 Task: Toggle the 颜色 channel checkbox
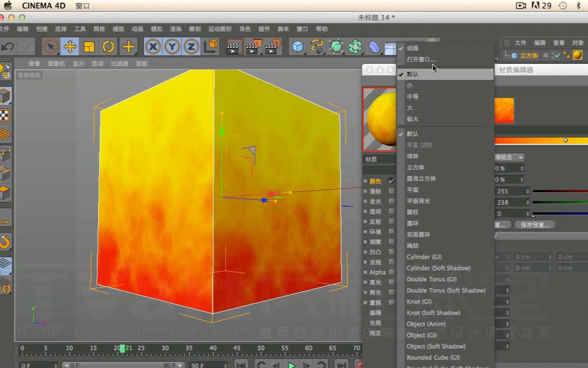pyautogui.click(x=392, y=181)
